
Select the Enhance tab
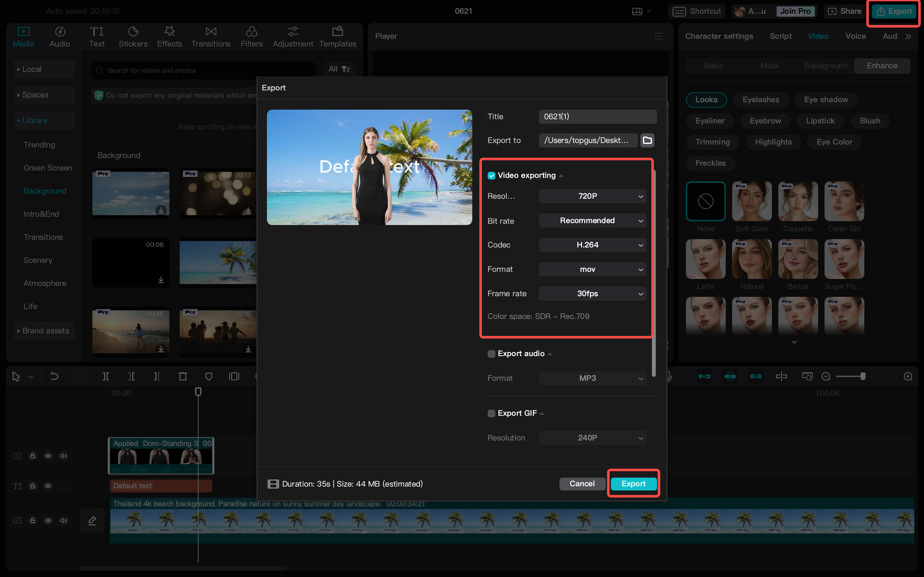click(882, 66)
